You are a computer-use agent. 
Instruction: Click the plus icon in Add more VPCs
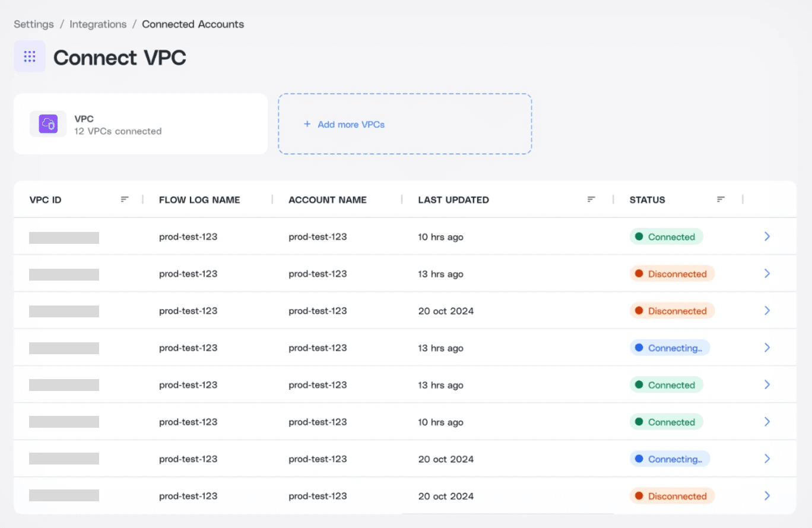[307, 124]
